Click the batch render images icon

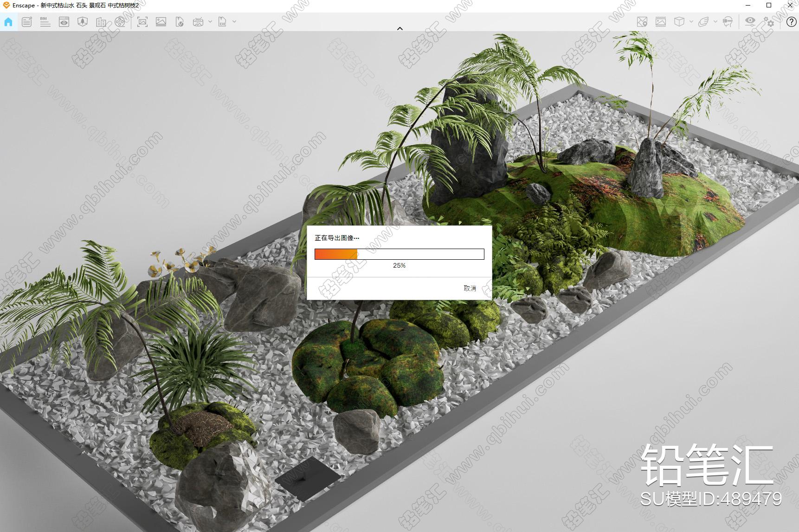coord(161,22)
